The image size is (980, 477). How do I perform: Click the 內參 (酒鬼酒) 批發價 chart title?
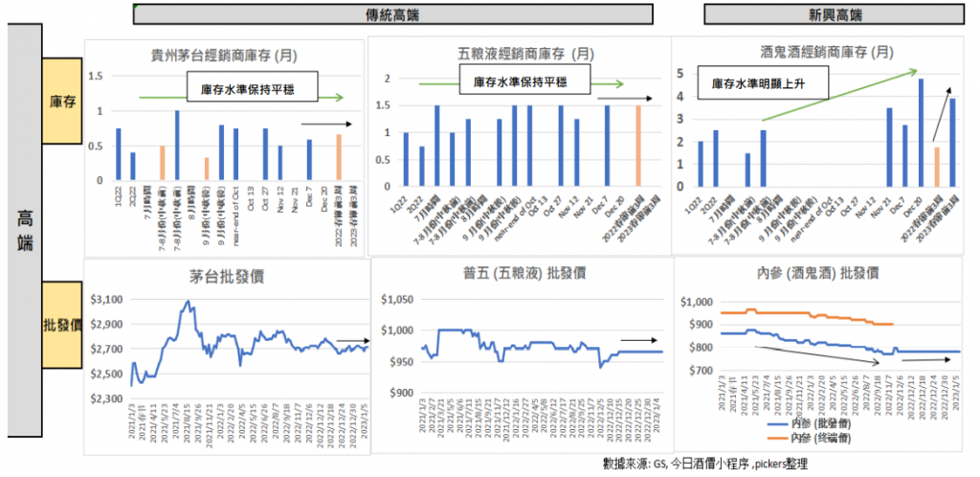tap(817, 273)
